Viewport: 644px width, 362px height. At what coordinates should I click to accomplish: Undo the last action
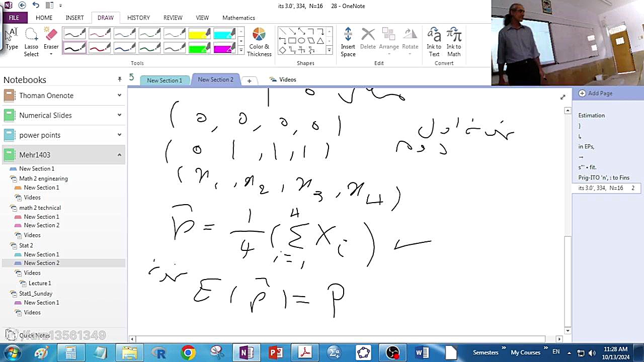36,6
